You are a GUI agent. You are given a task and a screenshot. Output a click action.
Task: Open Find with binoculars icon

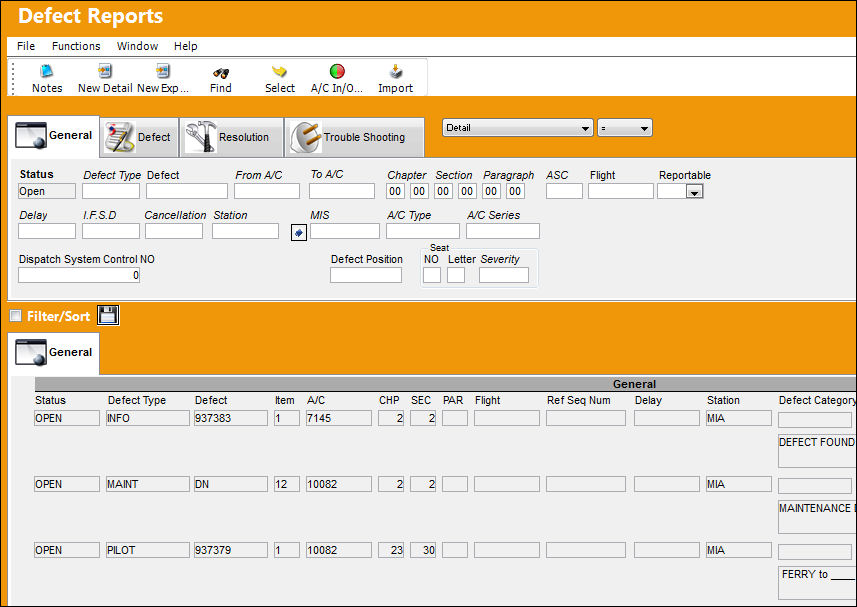coord(221,79)
